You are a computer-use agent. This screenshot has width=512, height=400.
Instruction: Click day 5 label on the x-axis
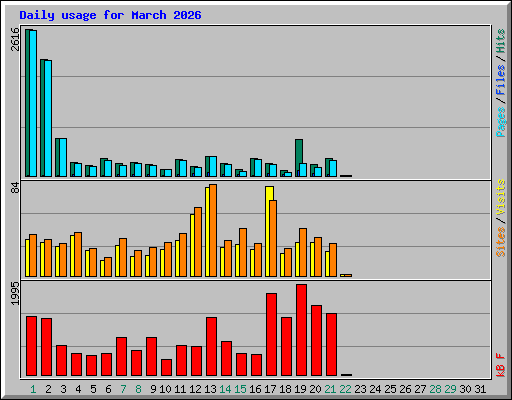point(93,389)
